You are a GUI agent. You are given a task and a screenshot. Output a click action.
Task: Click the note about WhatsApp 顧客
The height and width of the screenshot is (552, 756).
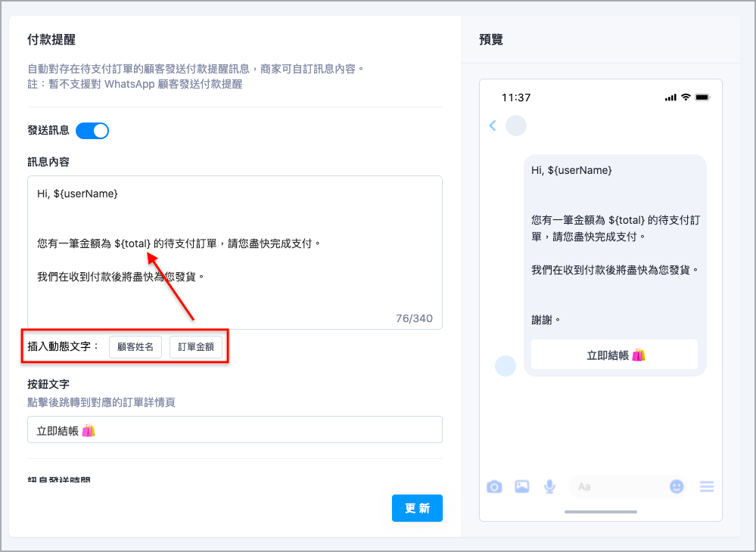[x=135, y=84]
